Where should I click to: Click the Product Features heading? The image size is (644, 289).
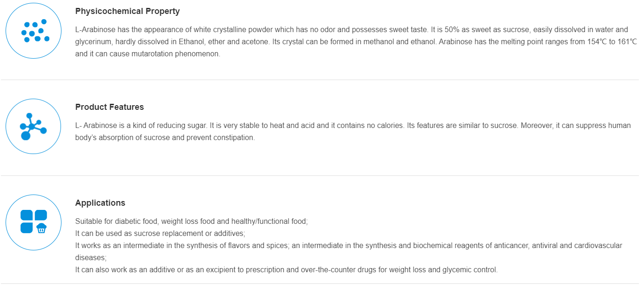pyautogui.click(x=109, y=107)
